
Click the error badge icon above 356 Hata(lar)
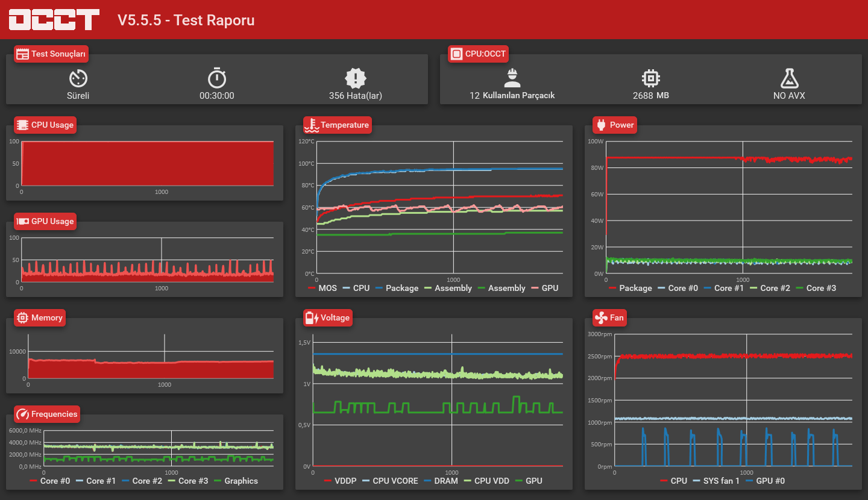356,78
